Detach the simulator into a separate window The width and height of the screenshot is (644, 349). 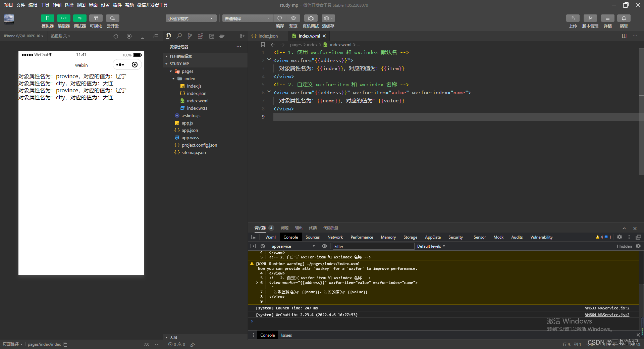click(156, 36)
